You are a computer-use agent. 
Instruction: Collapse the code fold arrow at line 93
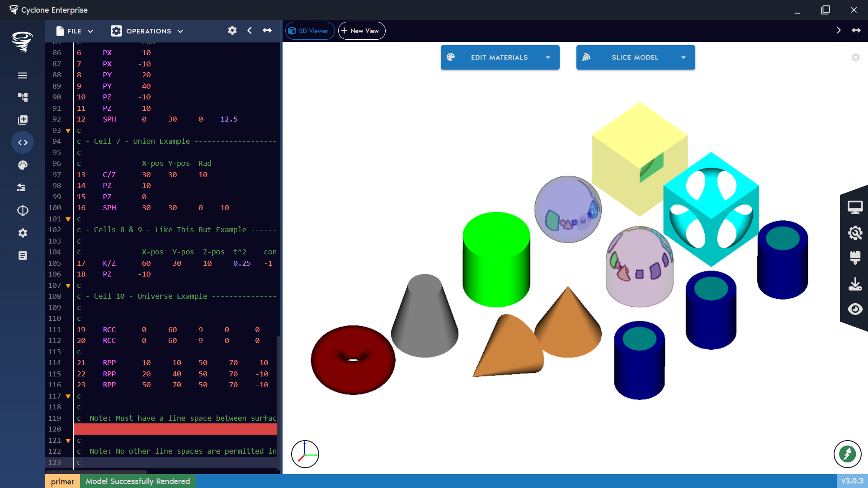67,131
